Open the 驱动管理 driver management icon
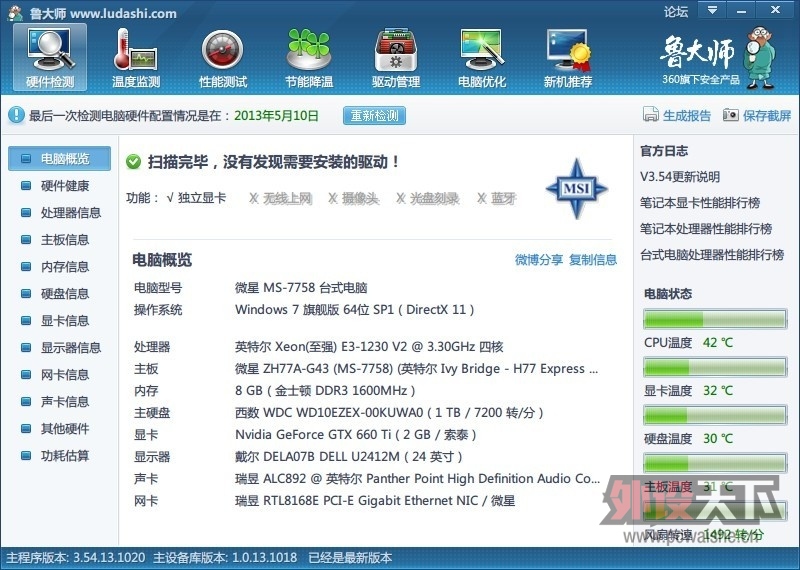The height and width of the screenshot is (570, 800). pos(396,58)
